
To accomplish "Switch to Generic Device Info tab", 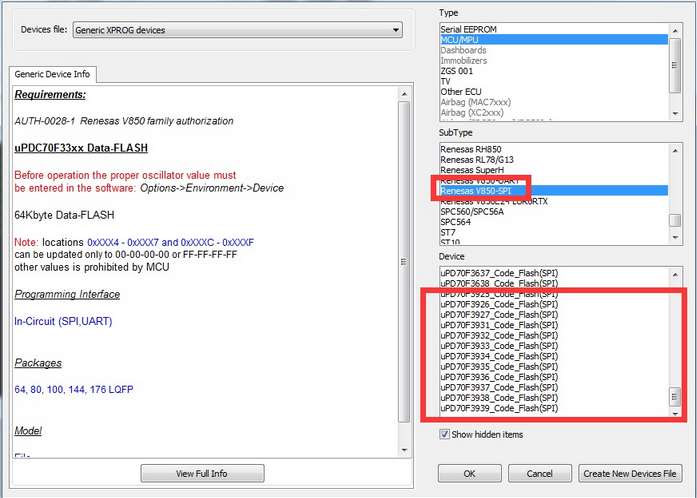I will 52,74.
